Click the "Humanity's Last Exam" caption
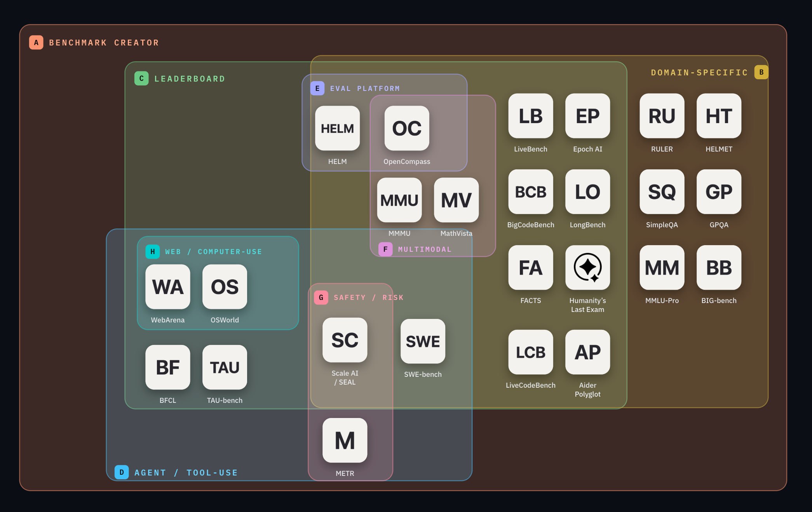Viewport: 812px width, 512px height. (x=587, y=305)
